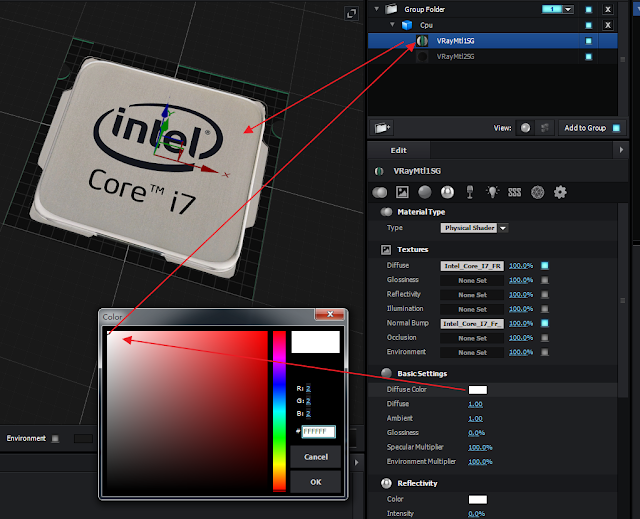Open the Reflectivity chrome sphere icon in the toolbar
640x519 pixels.
(x=447, y=192)
